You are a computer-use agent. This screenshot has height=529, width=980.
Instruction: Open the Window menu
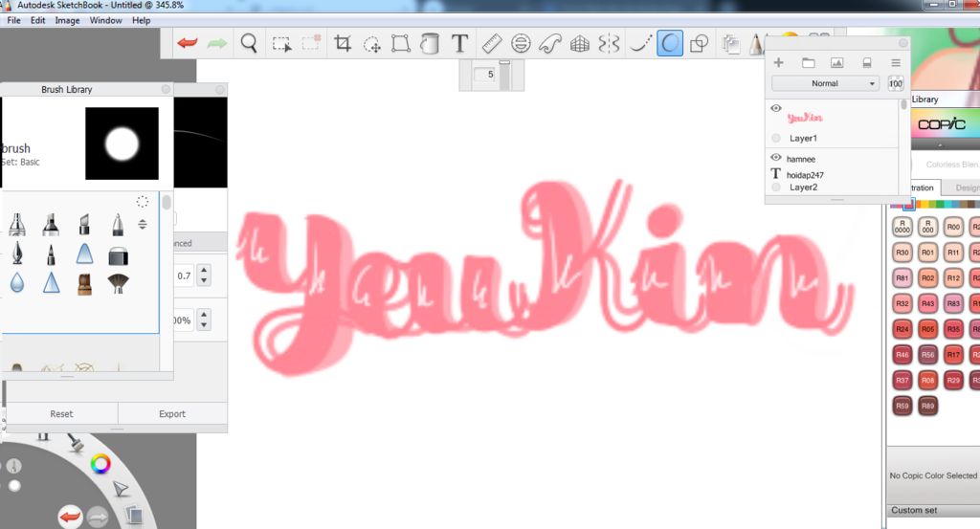[x=105, y=20]
